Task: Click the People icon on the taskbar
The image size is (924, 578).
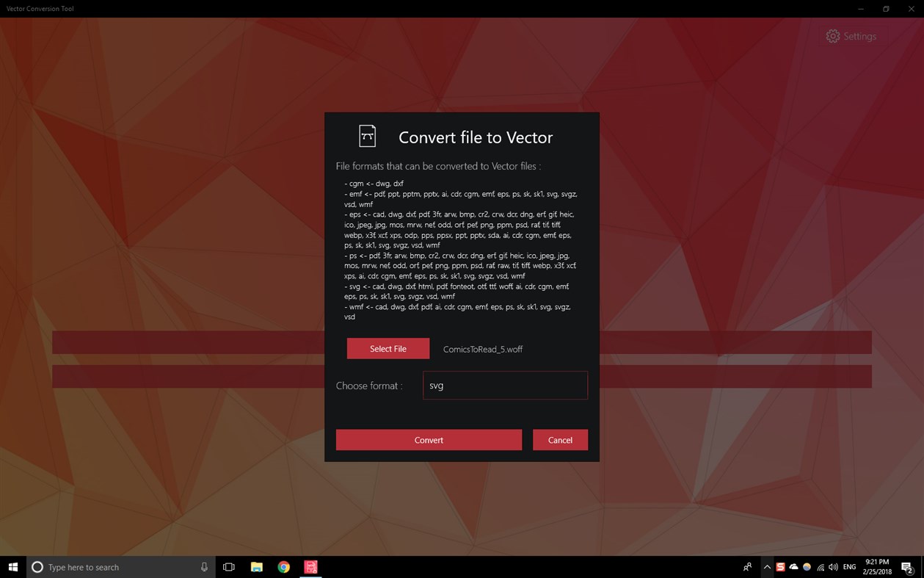Action: (x=746, y=566)
